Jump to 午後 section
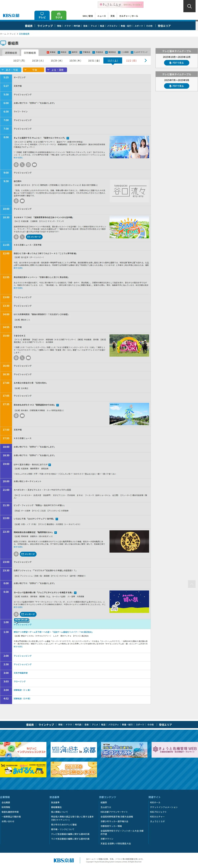The width and height of the screenshot is (198, 868). pos(34,70)
